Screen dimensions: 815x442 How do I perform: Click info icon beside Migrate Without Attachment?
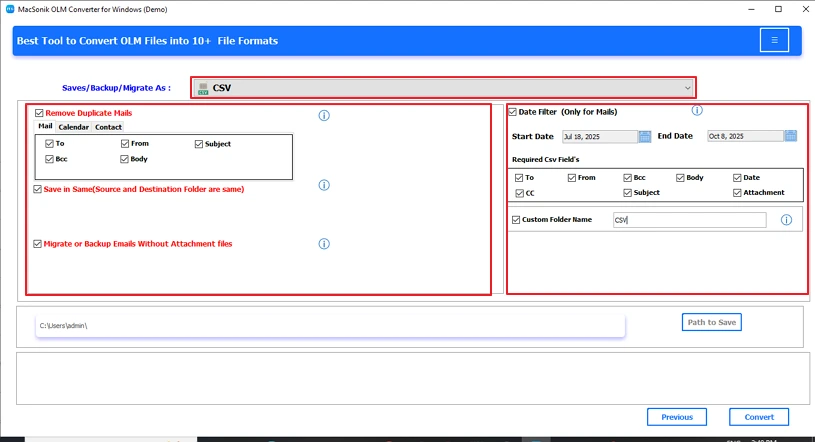(324, 244)
